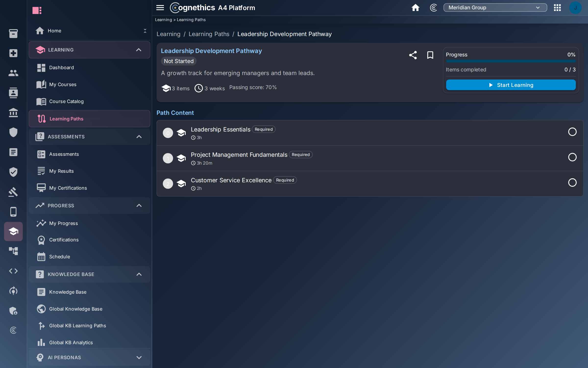Image resolution: width=588 pixels, height=368 pixels.
Task: Toggle completion circle for Customer Service Excellence
Action: tap(572, 183)
